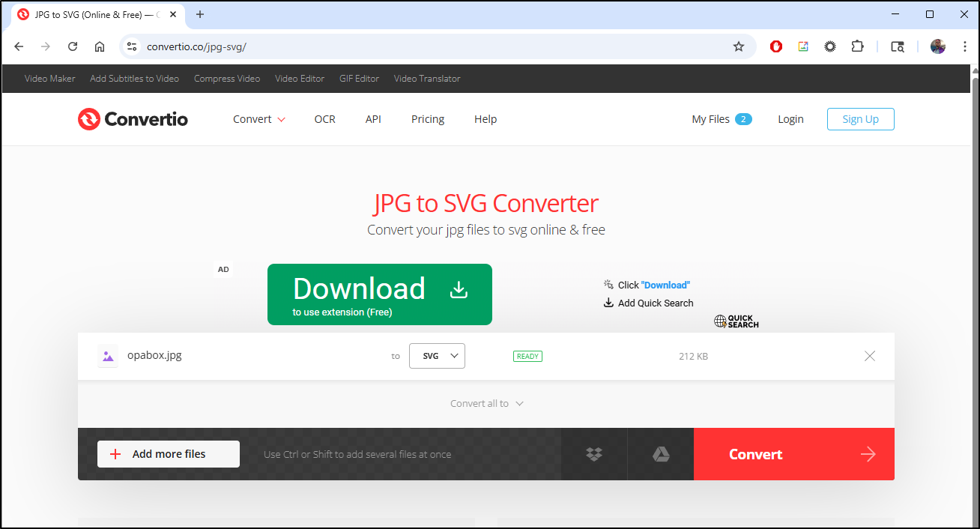
Task: Open Video Maker tool link
Action: pos(50,79)
